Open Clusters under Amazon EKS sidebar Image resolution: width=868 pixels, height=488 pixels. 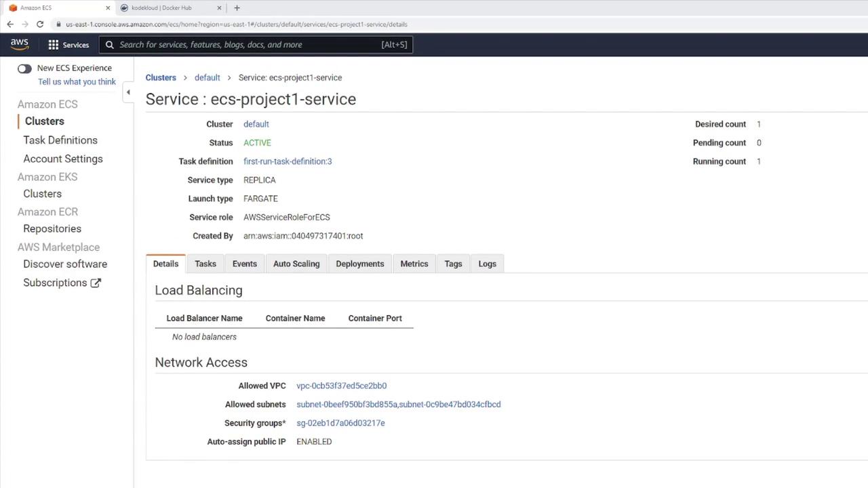[x=42, y=194]
